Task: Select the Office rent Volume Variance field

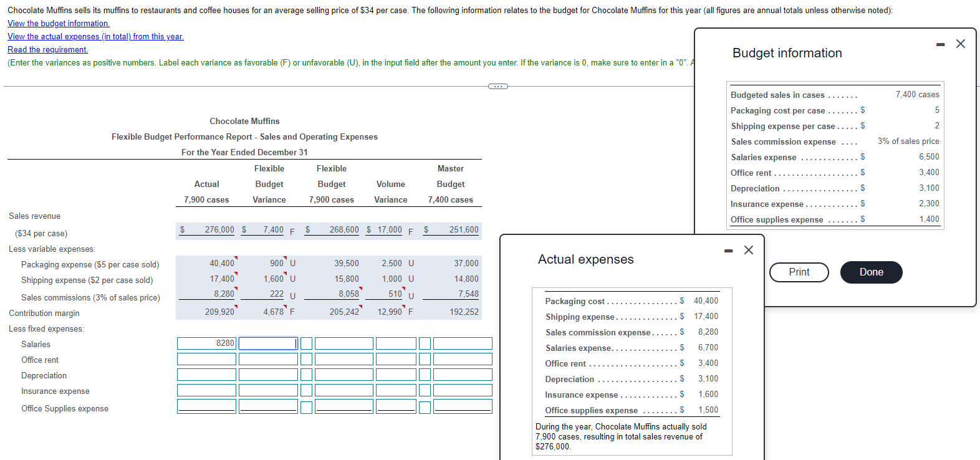Action: click(x=396, y=359)
